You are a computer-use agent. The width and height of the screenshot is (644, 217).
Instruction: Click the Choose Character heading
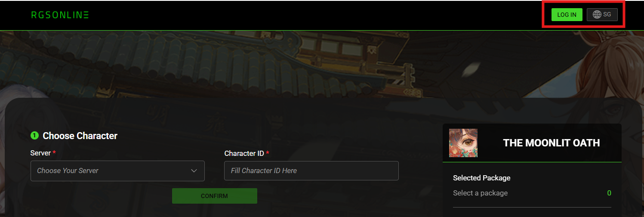[80, 136]
